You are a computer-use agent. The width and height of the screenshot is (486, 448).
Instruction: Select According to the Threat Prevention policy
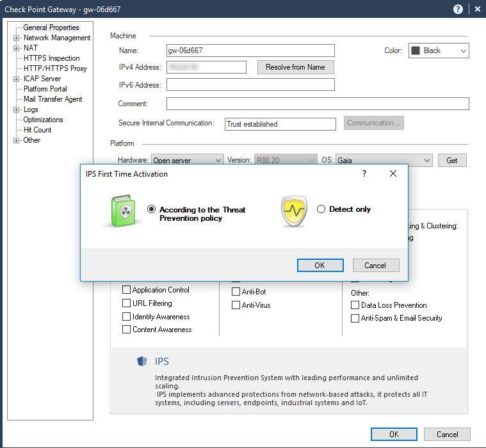(x=151, y=209)
